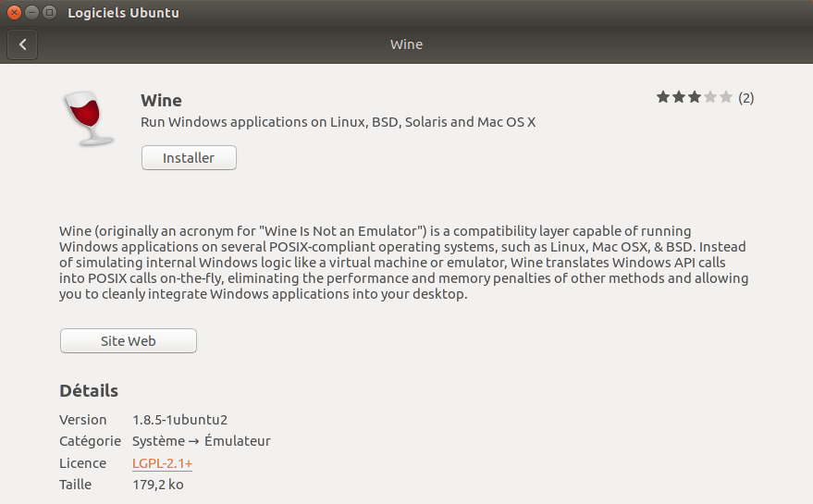Click the Installer button
The height and width of the screenshot is (504, 813).
[189, 157]
